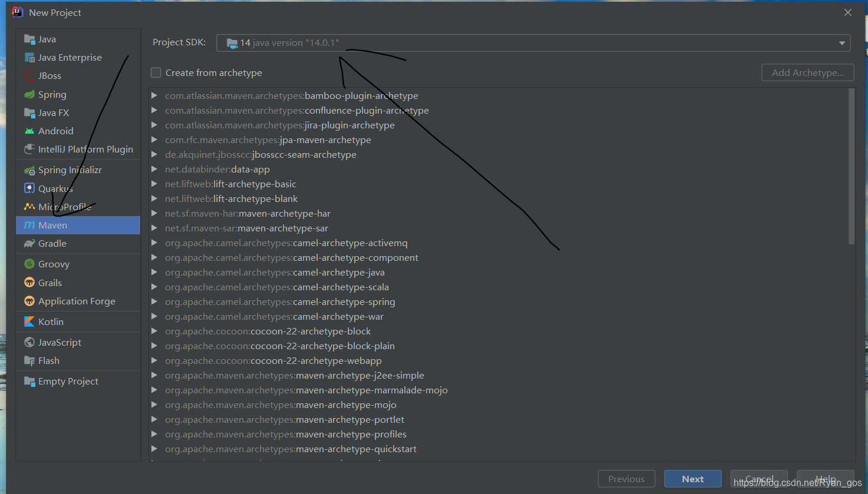Select maven-archetype-j2ee-simple row
This screenshot has width=868, height=494.
pos(499,375)
